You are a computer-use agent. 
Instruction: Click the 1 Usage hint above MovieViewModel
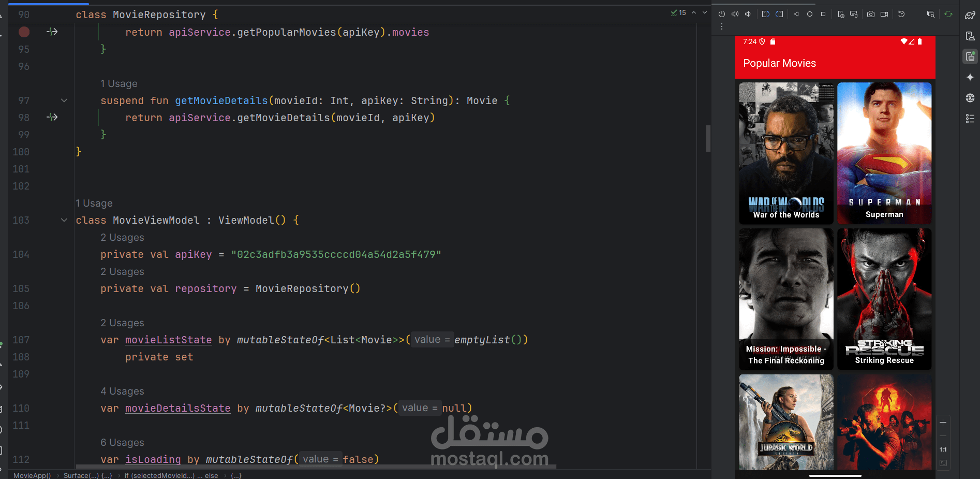94,204
